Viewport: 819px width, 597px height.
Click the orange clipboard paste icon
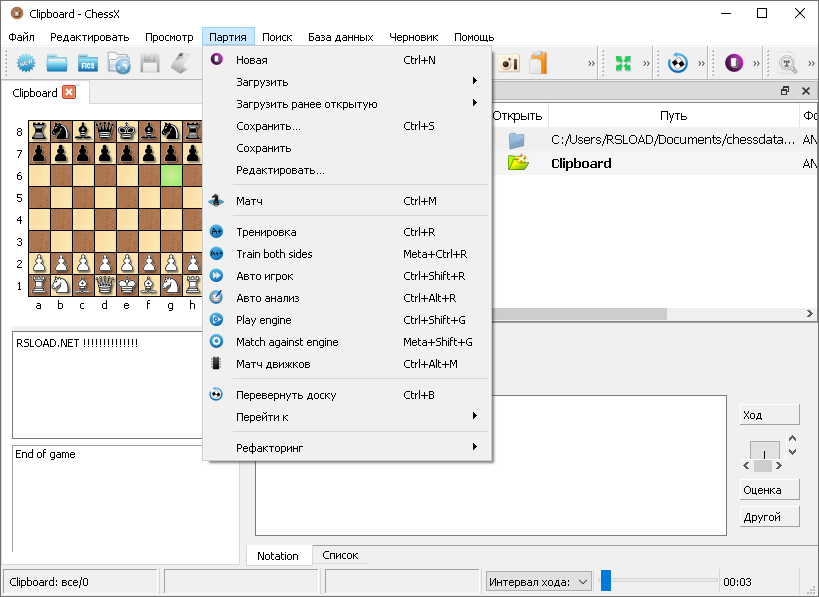538,63
